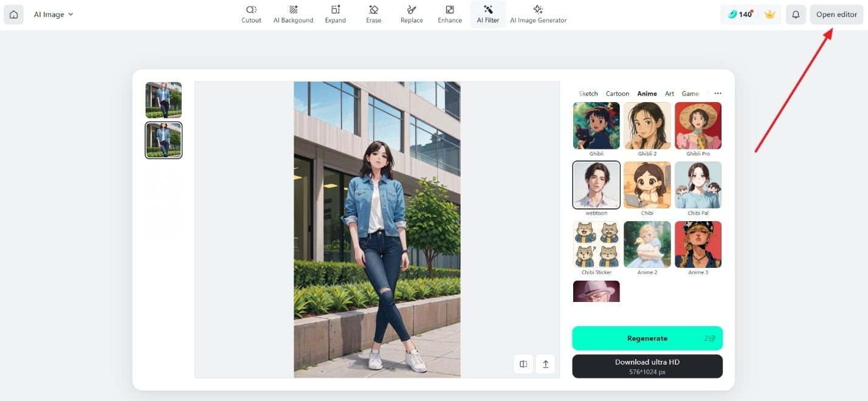Screen dimensions: 868x401
Task: Choose the Erase tool
Action: [373, 15]
